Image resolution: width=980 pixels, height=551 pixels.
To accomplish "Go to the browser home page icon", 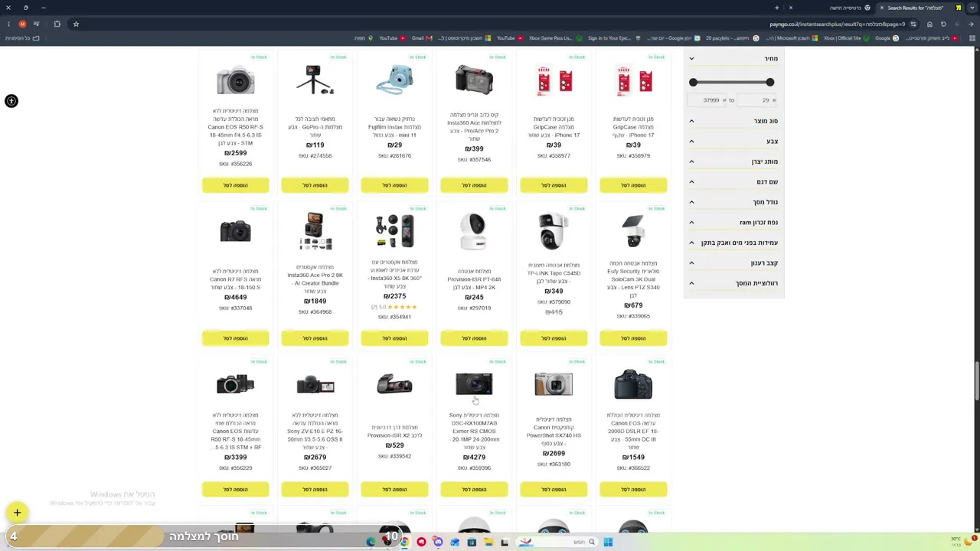I will point(929,24).
